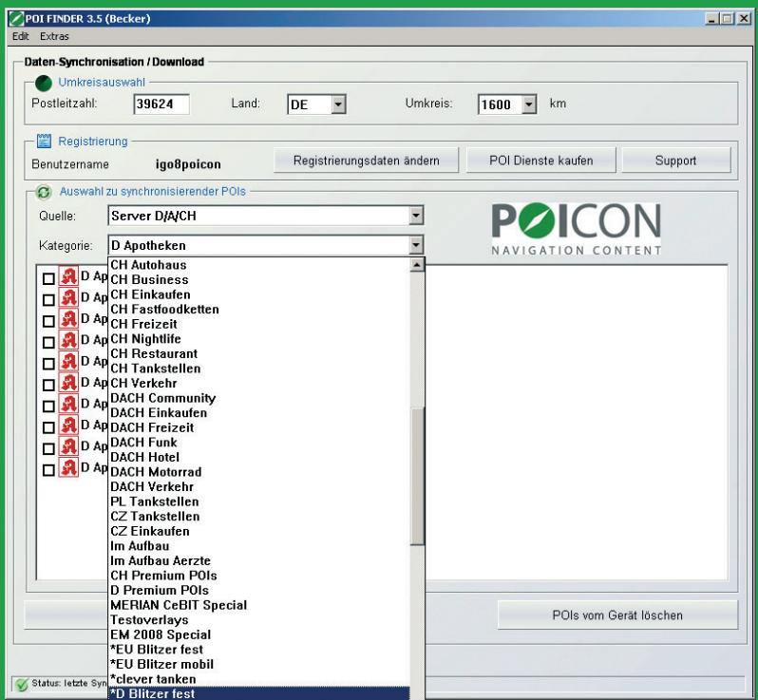Click the green sync arrows icon
Viewport: 758px width, 700px height.
(x=44, y=192)
